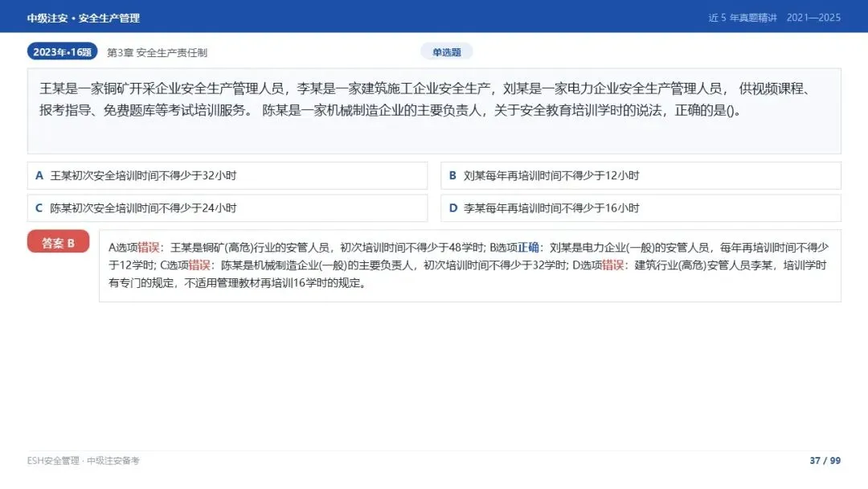Click the header title 中级注安·安全生产管理
Screen dimensions: 868x489
point(83,18)
